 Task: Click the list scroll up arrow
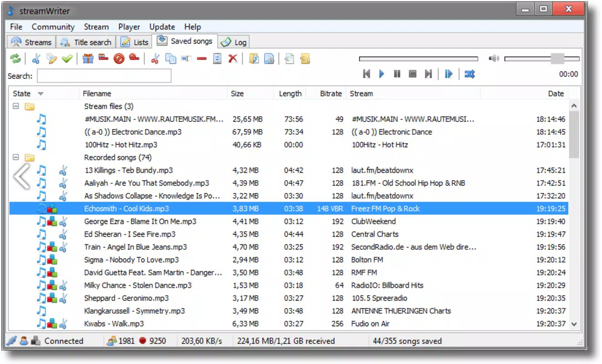(x=574, y=106)
